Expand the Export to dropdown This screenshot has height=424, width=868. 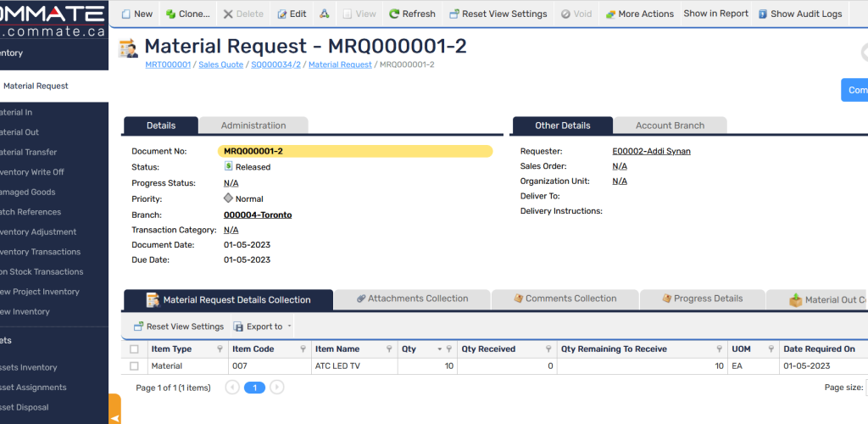[289, 326]
